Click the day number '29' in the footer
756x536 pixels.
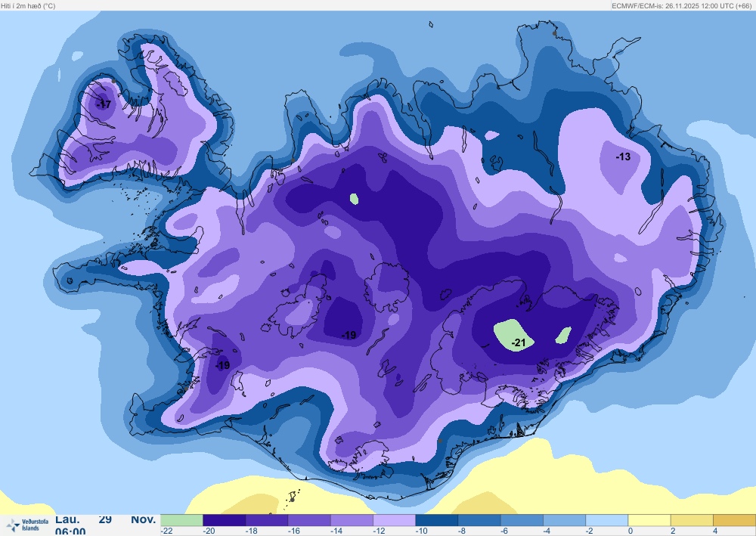[x=105, y=519]
